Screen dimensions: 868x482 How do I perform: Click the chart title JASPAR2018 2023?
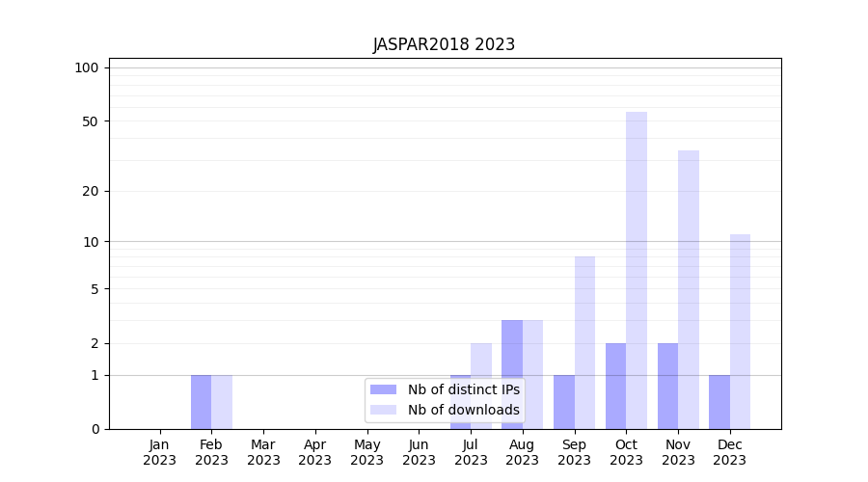(444, 45)
